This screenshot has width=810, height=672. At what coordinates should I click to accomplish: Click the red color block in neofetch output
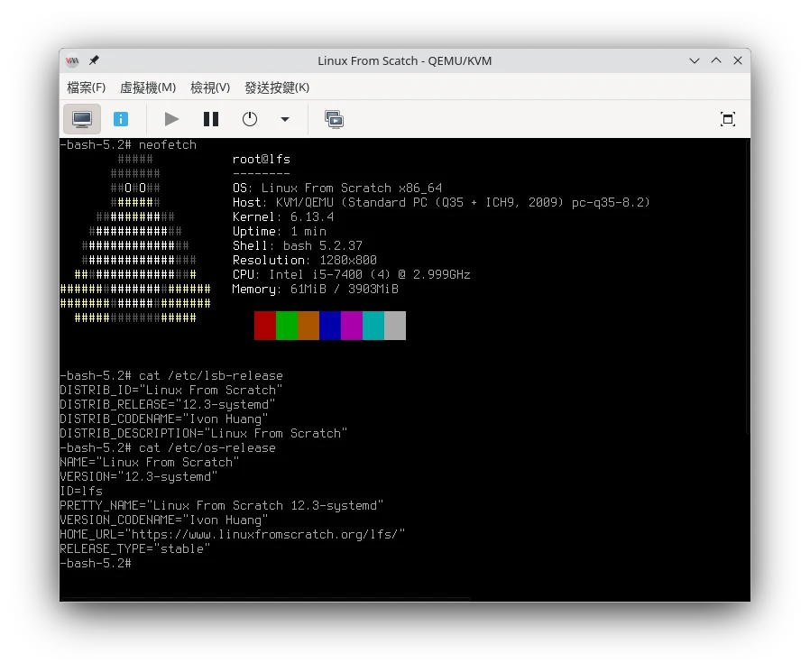pos(264,326)
